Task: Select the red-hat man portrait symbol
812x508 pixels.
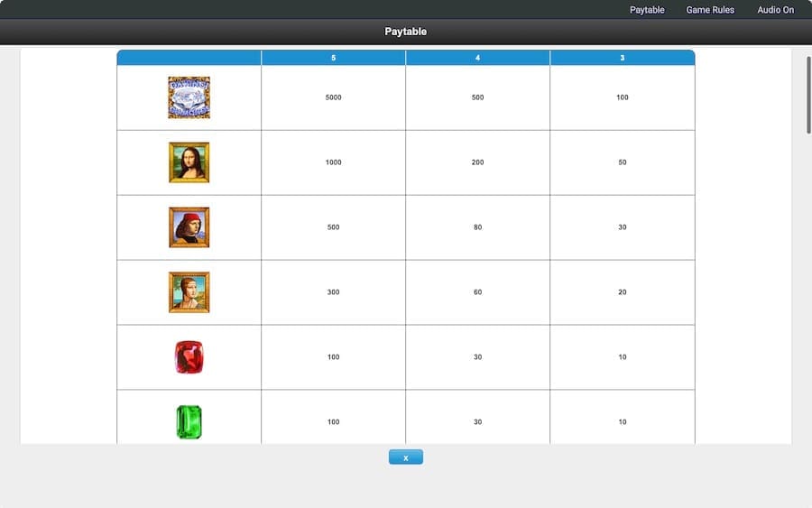Action: [189, 227]
